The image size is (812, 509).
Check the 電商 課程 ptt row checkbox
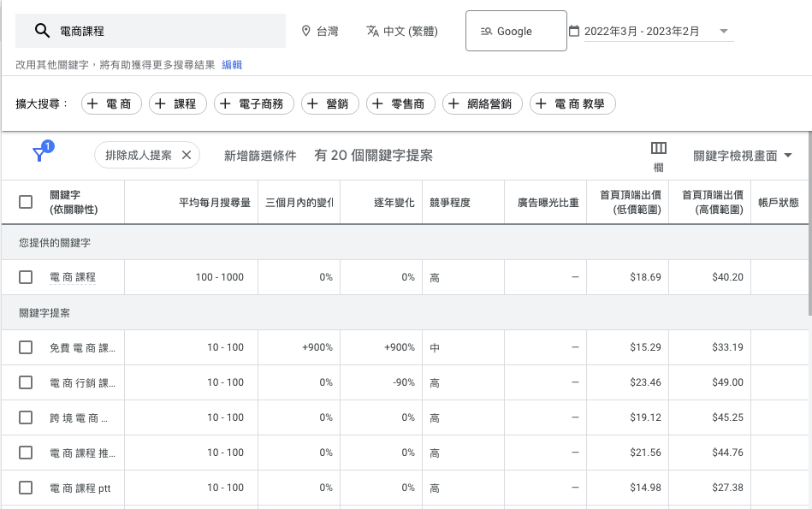[26, 488]
